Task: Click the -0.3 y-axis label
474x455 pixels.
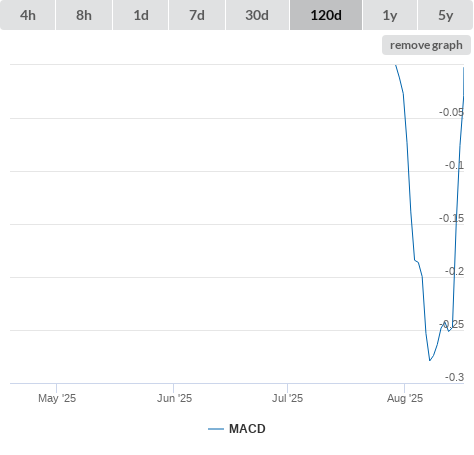Action: point(454,377)
